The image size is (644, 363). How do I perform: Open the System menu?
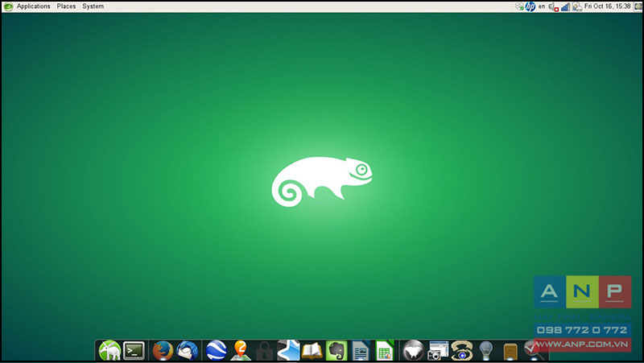93,6
